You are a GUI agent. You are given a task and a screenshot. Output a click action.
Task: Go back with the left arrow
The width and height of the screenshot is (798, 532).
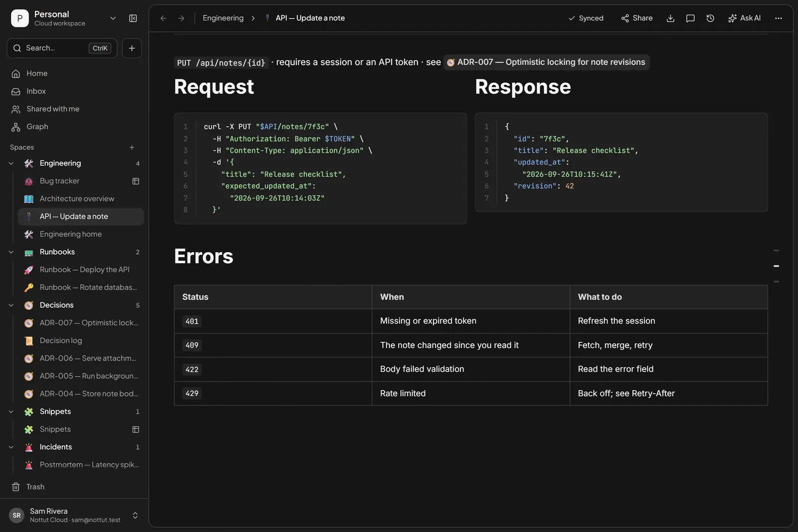[x=163, y=18]
